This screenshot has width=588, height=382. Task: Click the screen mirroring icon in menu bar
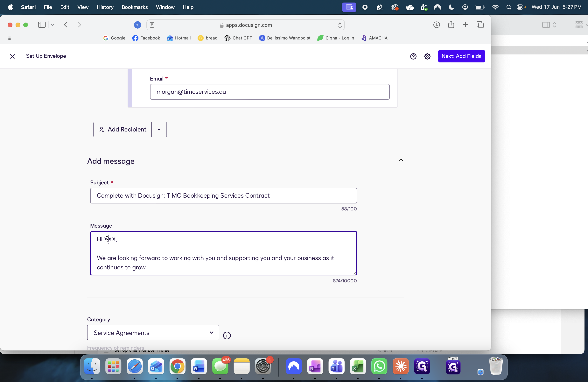click(349, 7)
